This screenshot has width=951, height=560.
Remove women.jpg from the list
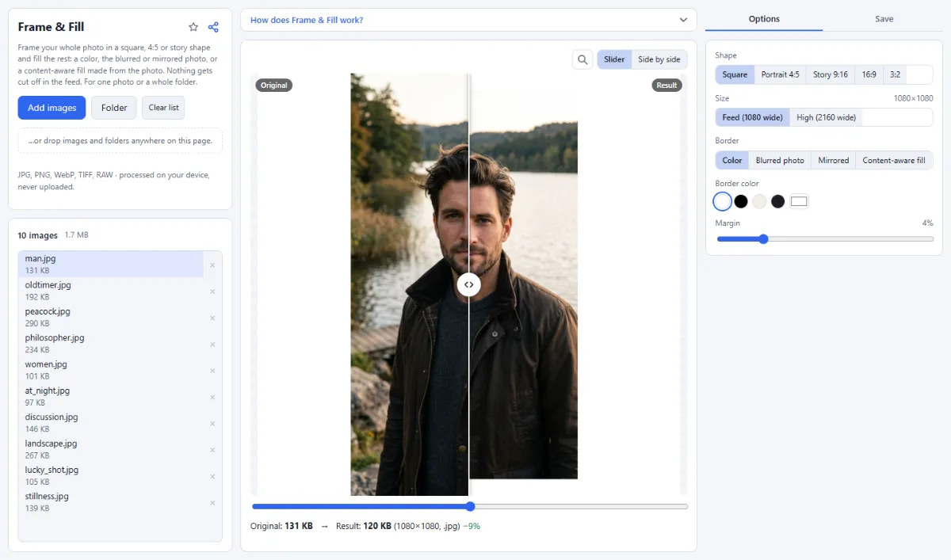[x=212, y=371]
